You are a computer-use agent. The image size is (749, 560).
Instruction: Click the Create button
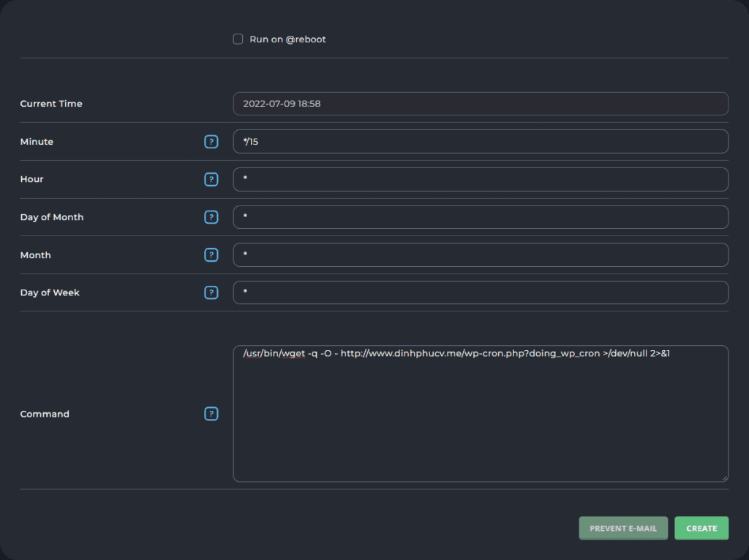pyautogui.click(x=701, y=528)
